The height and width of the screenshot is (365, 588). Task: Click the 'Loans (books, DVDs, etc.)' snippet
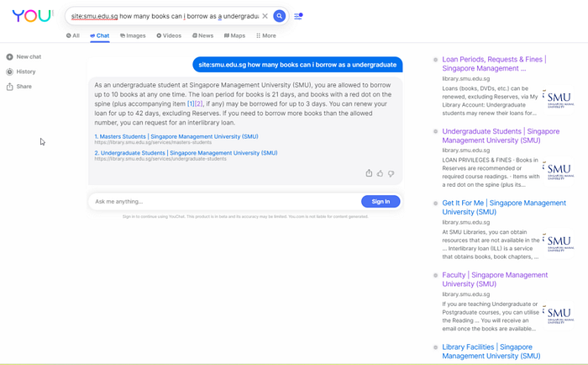491,101
